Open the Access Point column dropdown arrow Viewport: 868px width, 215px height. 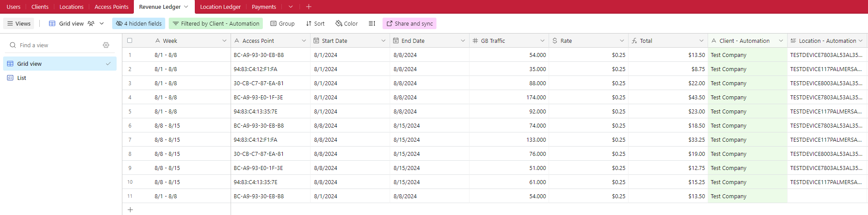pyautogui.click(x=304, y=41)
